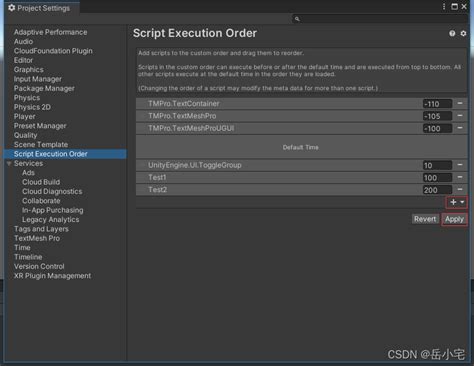The image size is (474, 366).
Task: Edit the order value 100 for Test1
Action: click(x=437, y=178)
